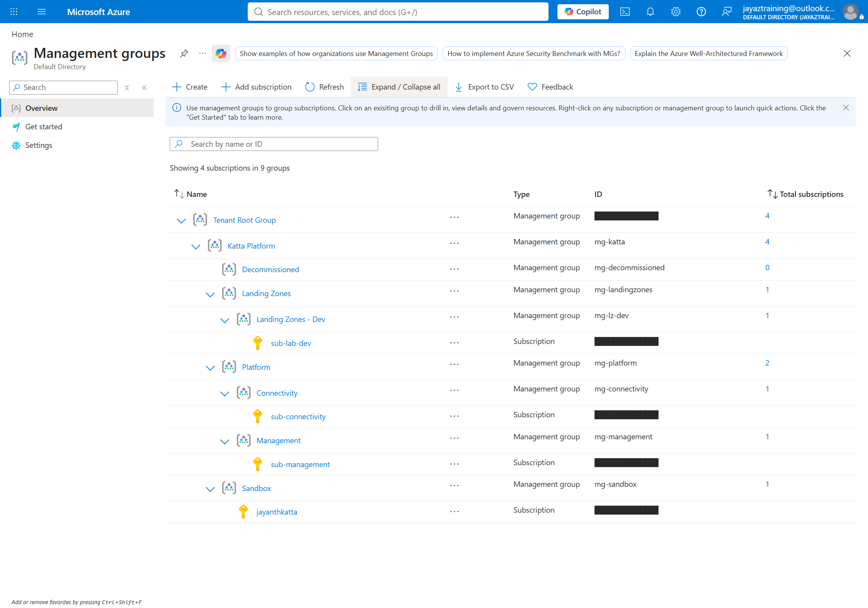The image size is (868, 608).
Task: Open ellipsis menu for Platform row
Action: point(454,364)
